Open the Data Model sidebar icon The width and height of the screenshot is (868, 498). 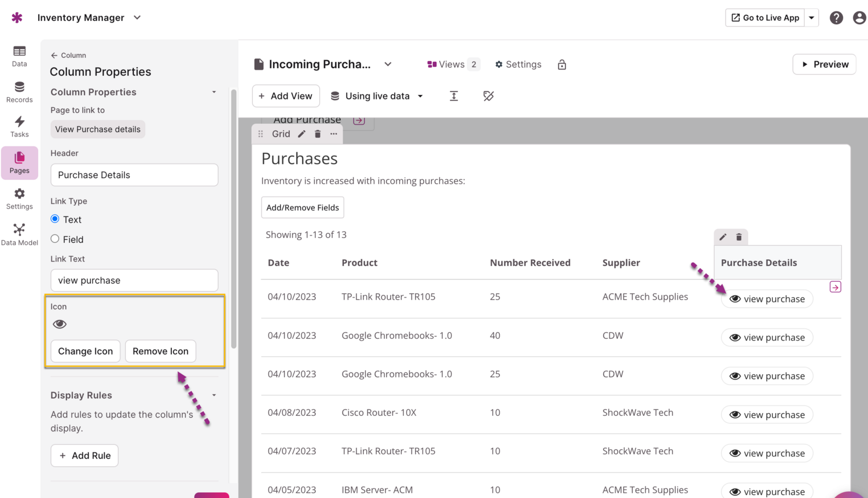point(19,234)
